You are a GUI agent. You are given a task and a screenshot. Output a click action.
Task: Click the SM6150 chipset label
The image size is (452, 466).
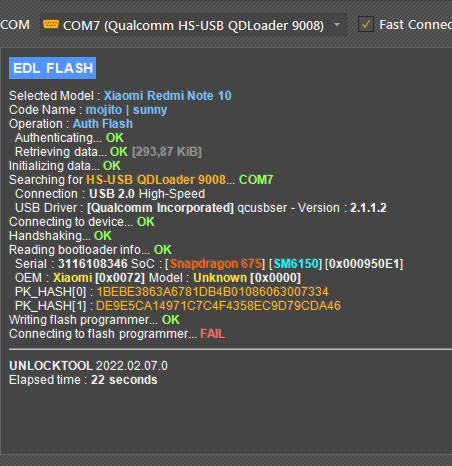[x=296, y=264]
